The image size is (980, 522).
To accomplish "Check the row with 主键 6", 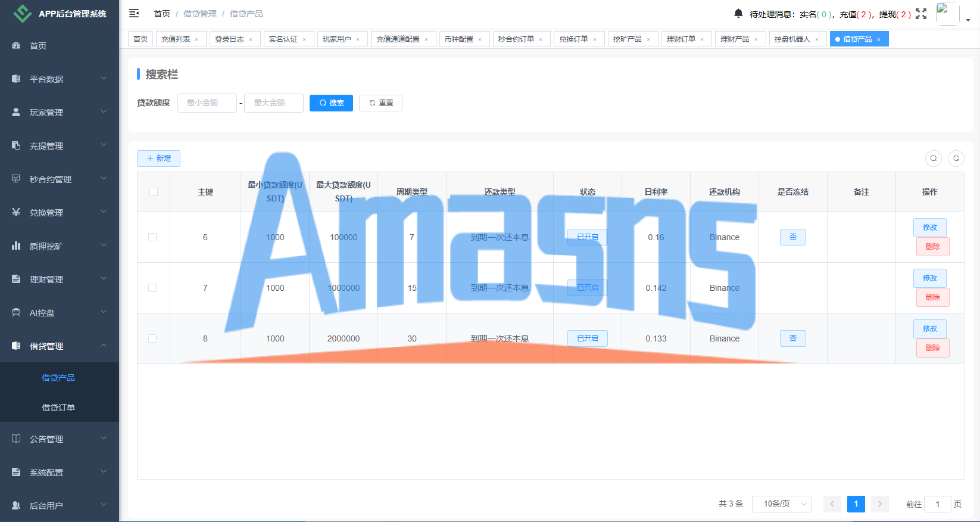I will [152, 237].
